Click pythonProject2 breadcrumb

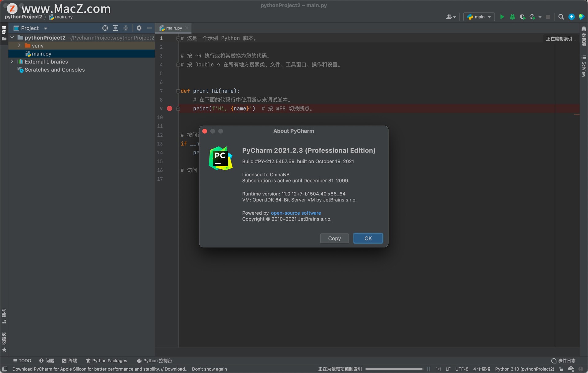point(23,17)
